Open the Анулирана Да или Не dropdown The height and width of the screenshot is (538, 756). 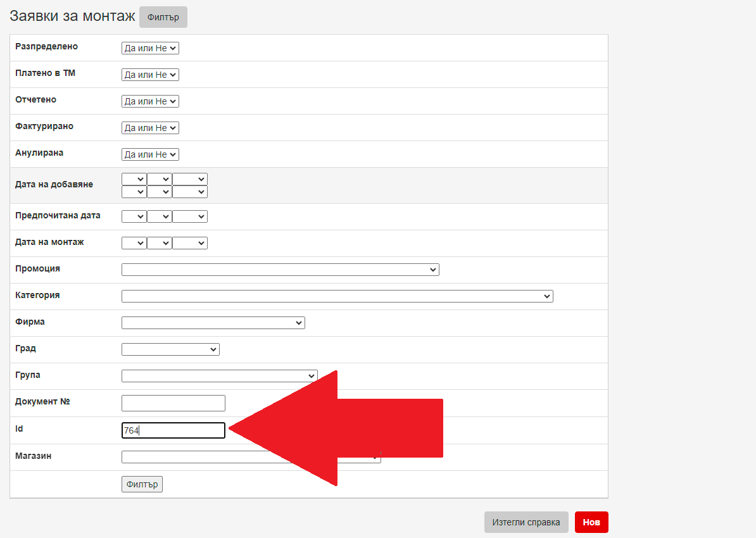point(151,154)
